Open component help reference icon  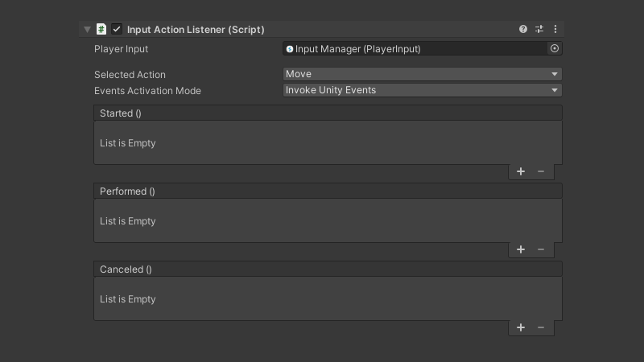coord(522,29)
